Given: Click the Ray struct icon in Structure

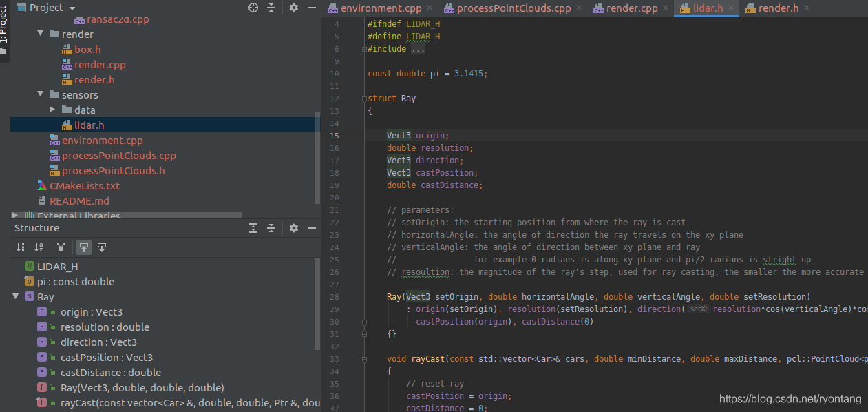Looking at the screenshot, I should (x=30, y=296).
